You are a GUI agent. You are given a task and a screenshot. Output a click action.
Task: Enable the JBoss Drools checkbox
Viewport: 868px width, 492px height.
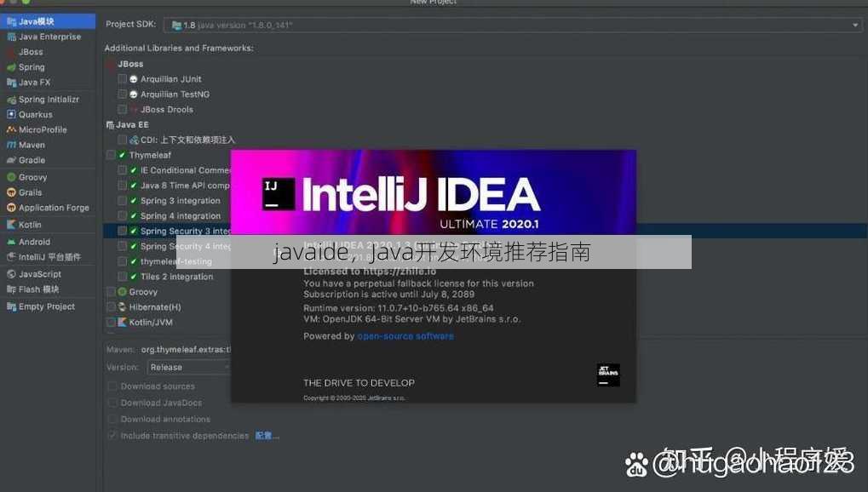123,110
